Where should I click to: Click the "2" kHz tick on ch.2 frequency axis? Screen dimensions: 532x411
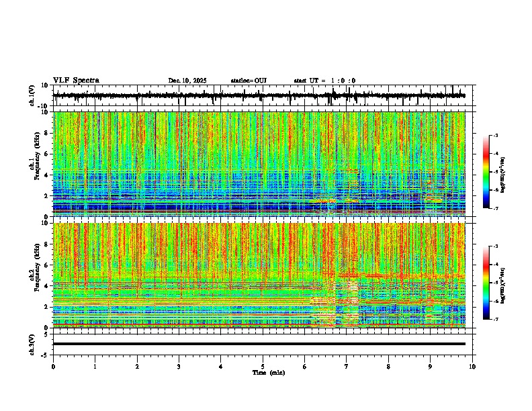(x=46, y=307)
